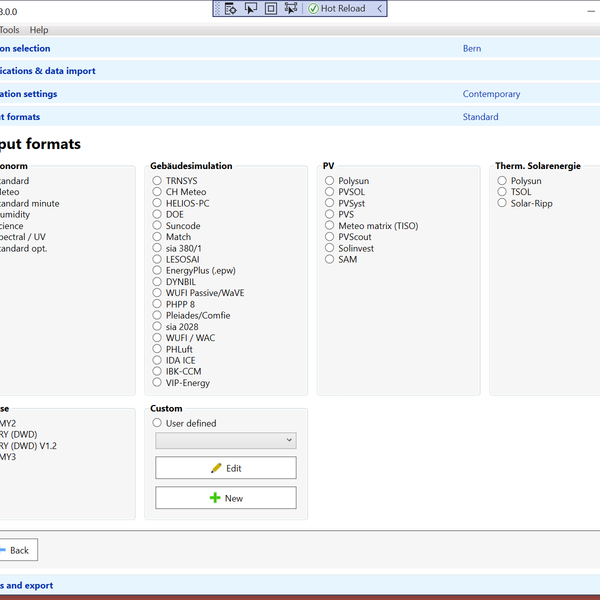Click the Select Element pointer icon
The height and width of the screenshot is (600, 600).
(x=250, y=8)
